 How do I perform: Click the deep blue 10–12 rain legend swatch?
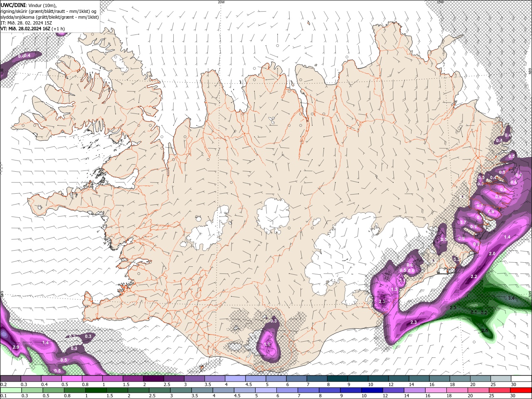(x=372, y=390)
